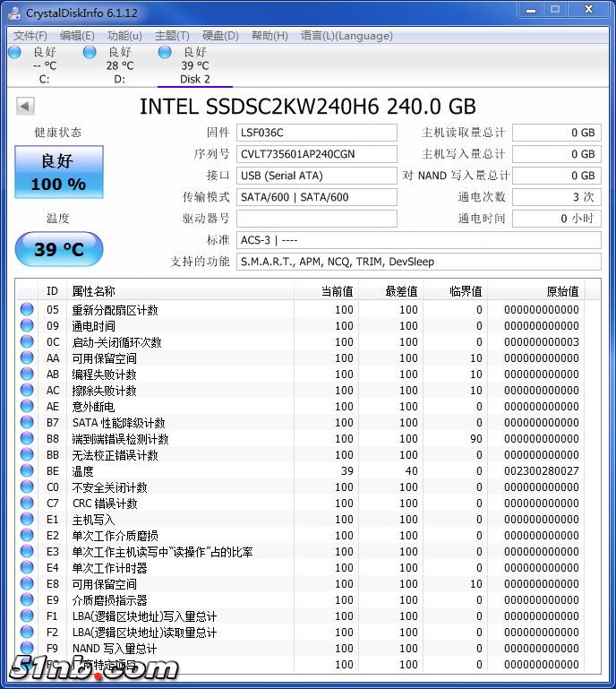Click the status orb for temperature row BE
616x689 pixels.
click(x=27, y=471)
